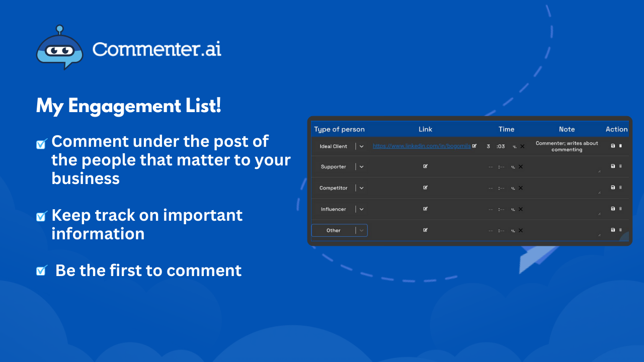This screenshot has width=644, height=362.
Task: Edit the link in the Ideal Client row
Action: coord(474,146)
